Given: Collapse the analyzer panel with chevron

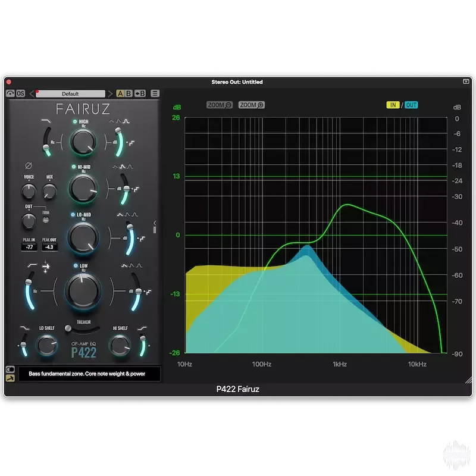Looking at the screenshot, I should tap(155, 223).
